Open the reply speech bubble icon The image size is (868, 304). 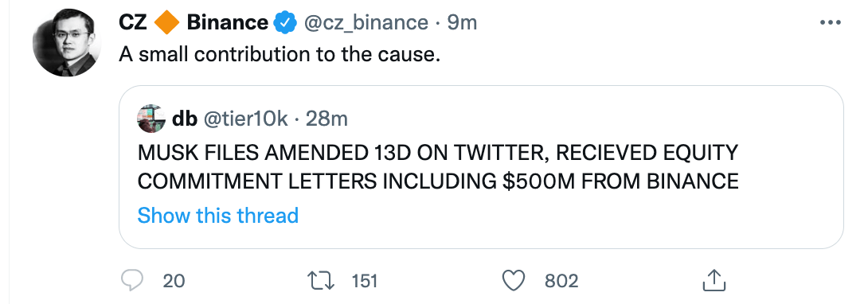tap(131, 281)
